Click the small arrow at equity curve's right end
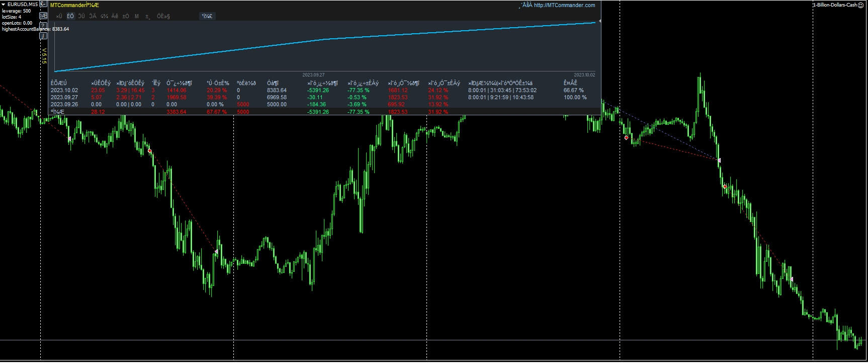 [599, 21]
